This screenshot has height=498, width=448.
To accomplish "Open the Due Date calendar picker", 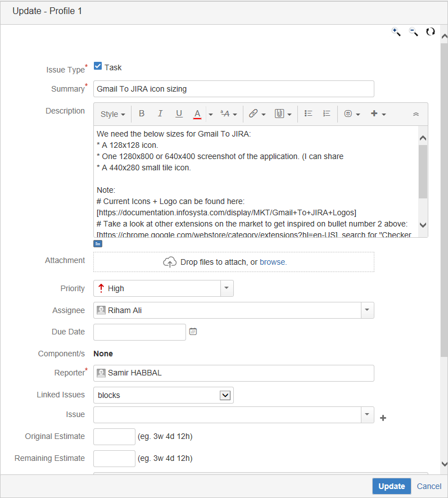I will click(193, 332).
